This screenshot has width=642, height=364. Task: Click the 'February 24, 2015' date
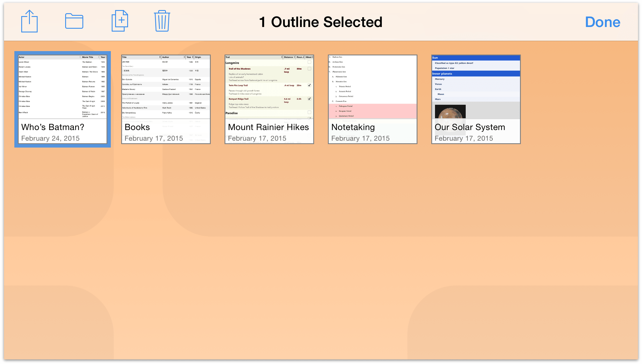pyautogui.click(x=51, y=138)
